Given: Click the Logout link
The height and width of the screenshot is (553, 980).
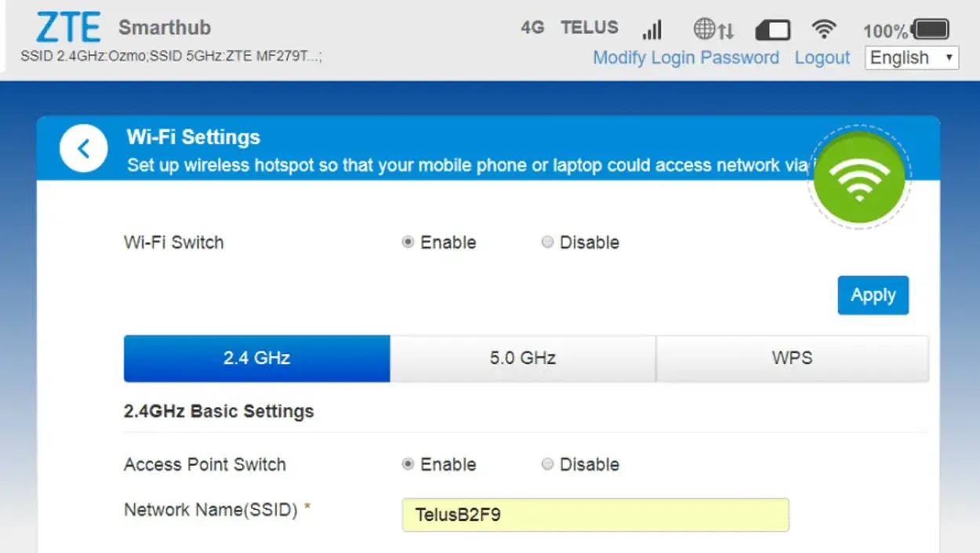Looking at the screenshot, I should 822,57.
